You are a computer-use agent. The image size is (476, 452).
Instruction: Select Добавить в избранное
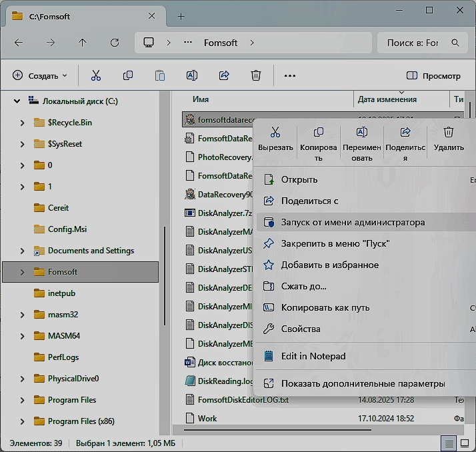click(367, 265)
